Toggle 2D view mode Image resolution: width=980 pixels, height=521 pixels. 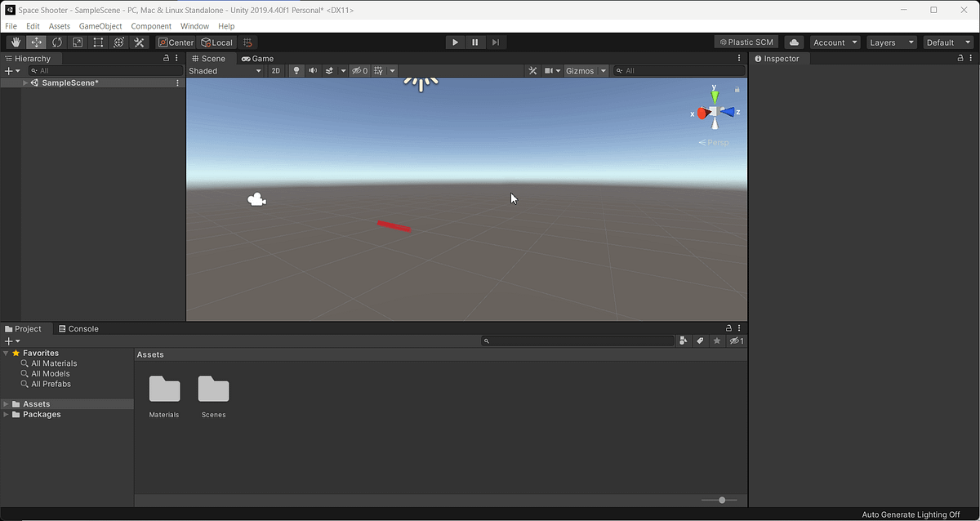[x=276, y=70]
